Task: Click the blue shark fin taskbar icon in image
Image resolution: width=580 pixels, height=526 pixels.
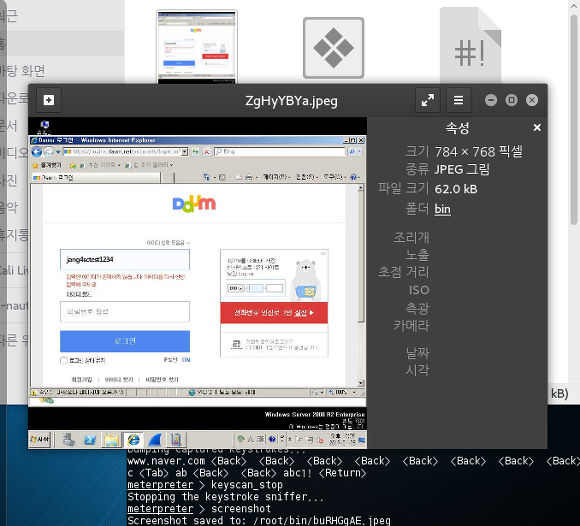Action: coord(155,440)
